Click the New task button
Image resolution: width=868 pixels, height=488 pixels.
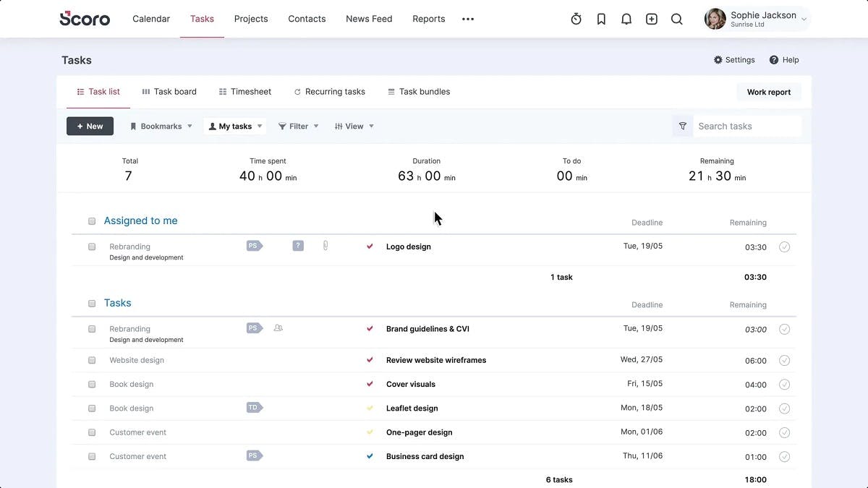tap(90, 127)
